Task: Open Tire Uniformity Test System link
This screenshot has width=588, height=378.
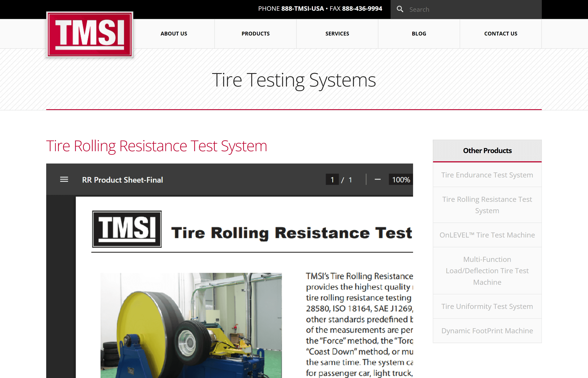Action: pos(487,306)
